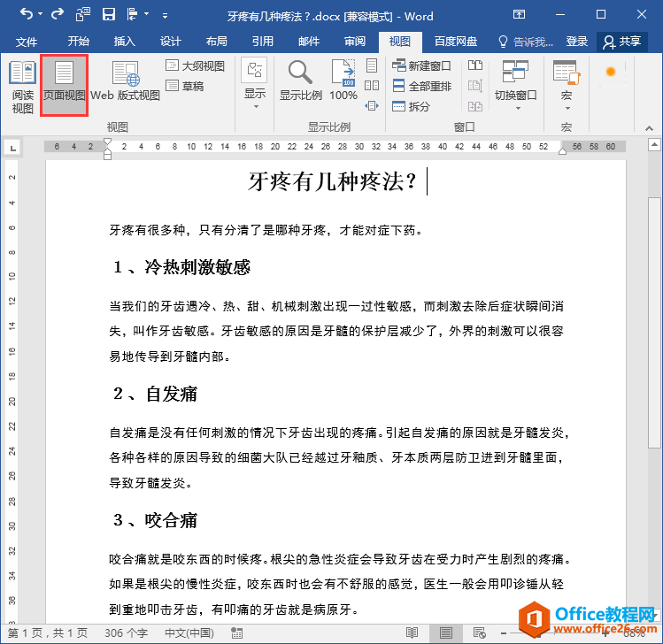Click the 拆分 split window icon
The image size is (663, 644).
pos(411,106)
